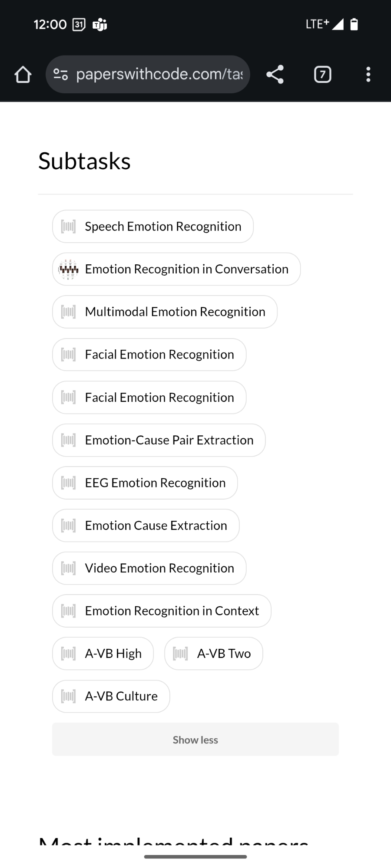This screenshot has height=868, width=391.
Task: Tap the Teams notification icon in status bar
Action: point(100,24)
